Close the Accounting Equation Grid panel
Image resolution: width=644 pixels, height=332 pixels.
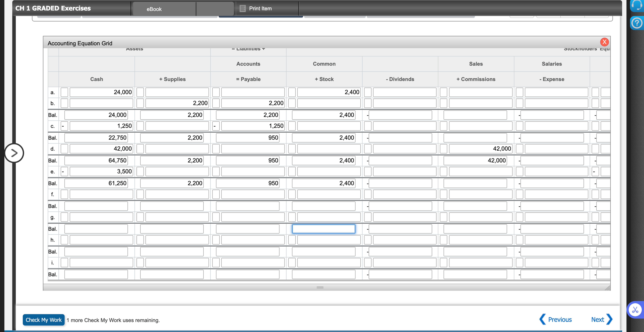click(604, 42)
